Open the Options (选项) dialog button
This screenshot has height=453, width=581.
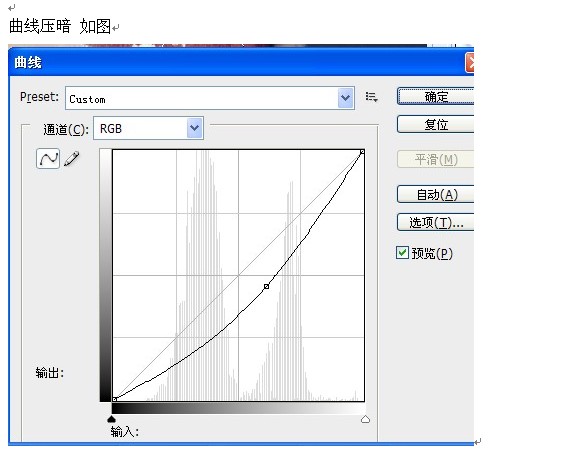point(435,222)
